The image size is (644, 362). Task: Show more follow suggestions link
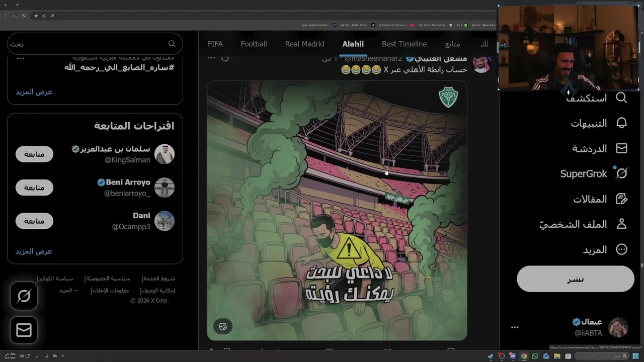click(34, 251)
